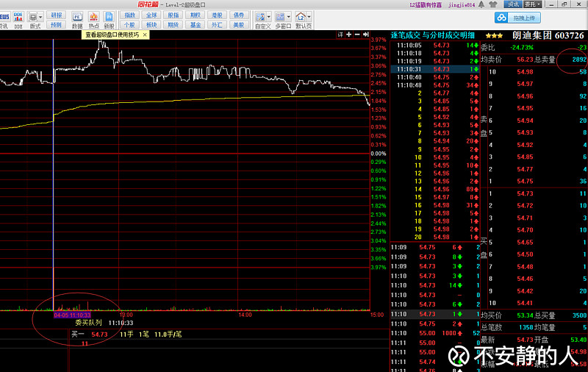
Task: Click the 拖拽上传 upload button
Action: coord(517,18)
